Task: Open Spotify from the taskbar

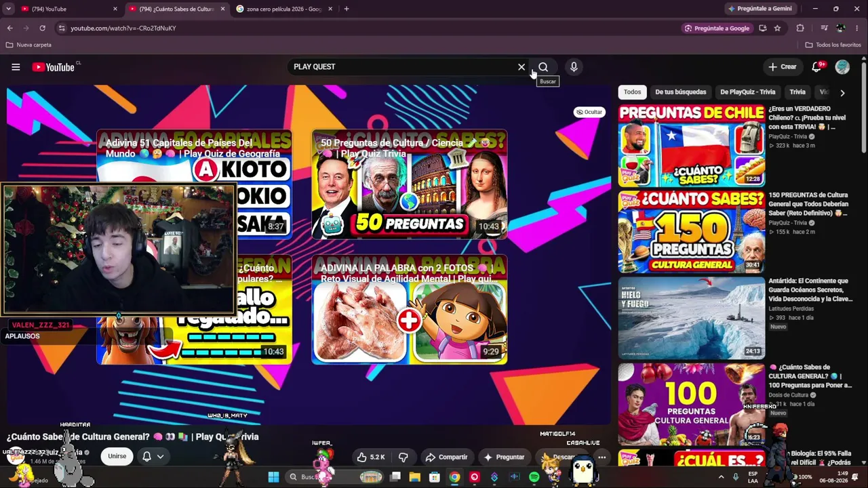Action: (x=534, y=477)
